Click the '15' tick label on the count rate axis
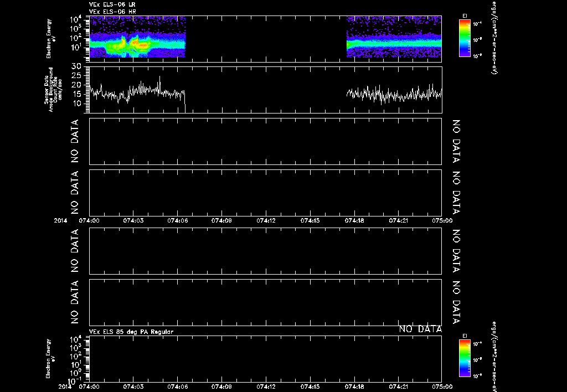Screen dimensions: 567x392 tap(76, 95)
